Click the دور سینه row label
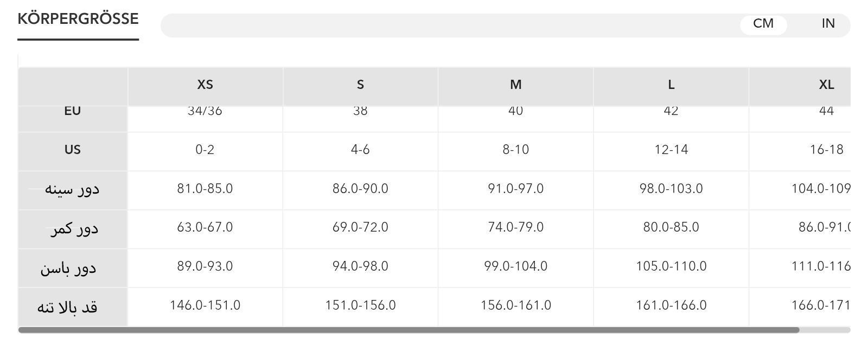This screenshot has height=358, width=868. click(x=73, y=189)
